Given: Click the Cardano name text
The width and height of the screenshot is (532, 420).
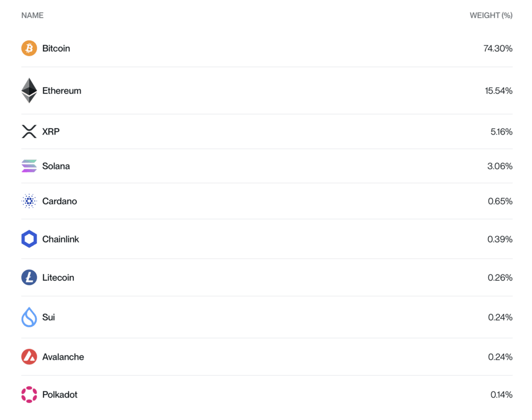Looking at the screenshot, I should (x=60, y=201).
